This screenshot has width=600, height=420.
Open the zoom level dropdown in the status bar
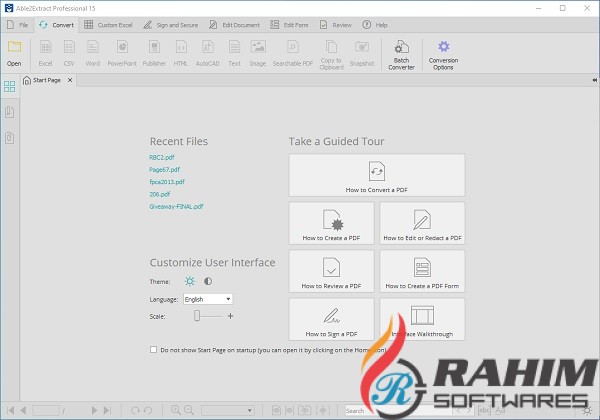coord(228,410)
